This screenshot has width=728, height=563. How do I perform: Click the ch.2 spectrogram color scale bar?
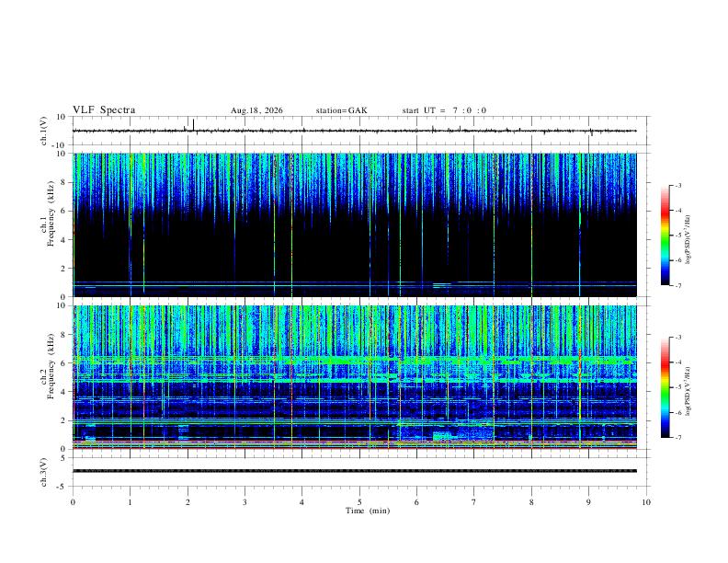pyautogui.click(x=665, y=387)
